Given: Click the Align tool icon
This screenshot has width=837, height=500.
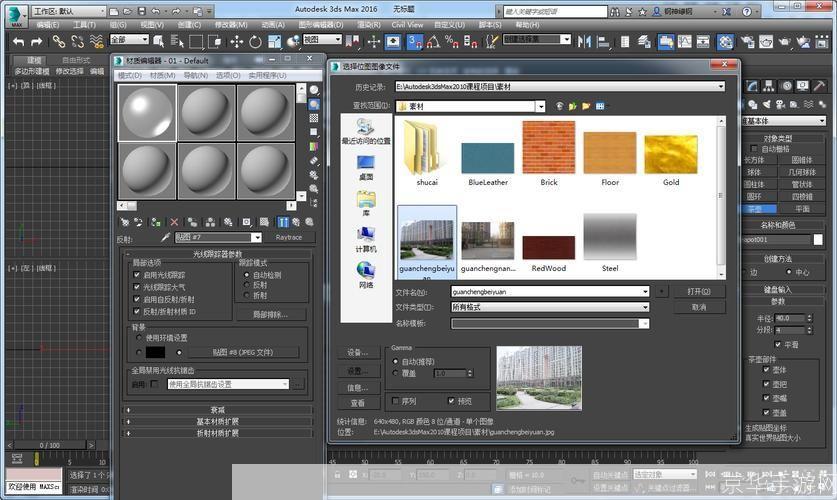Looking at the screenshot, I should pos(603,41).
